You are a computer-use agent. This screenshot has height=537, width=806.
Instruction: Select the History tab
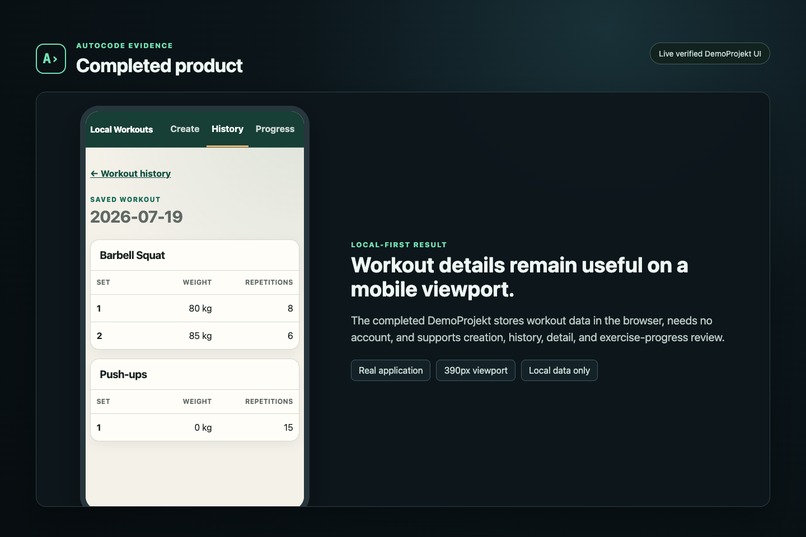(x=227, y=129)
